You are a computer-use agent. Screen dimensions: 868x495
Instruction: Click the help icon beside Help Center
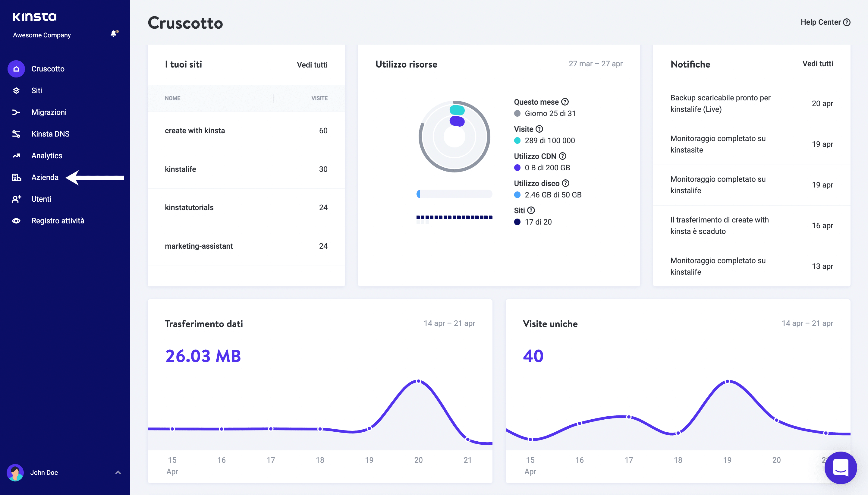847,22
